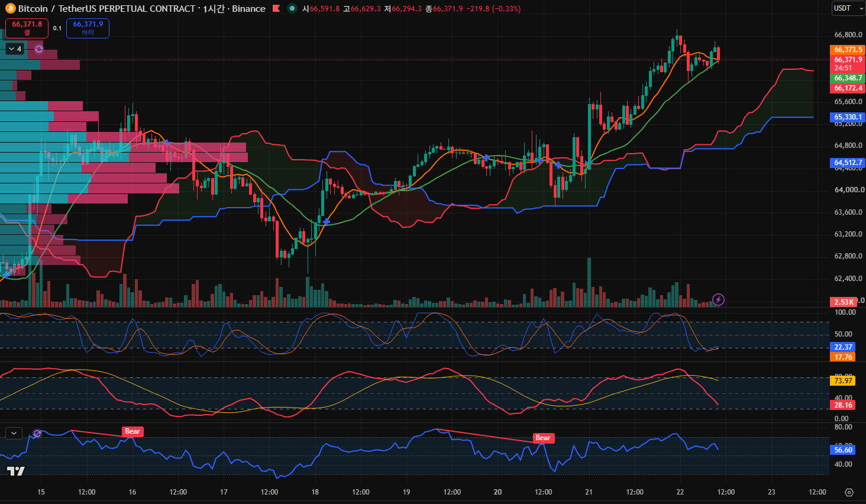Click the first Bear divergence label near date 16
This screenshot has width=866, height=504.
(133, 431)
